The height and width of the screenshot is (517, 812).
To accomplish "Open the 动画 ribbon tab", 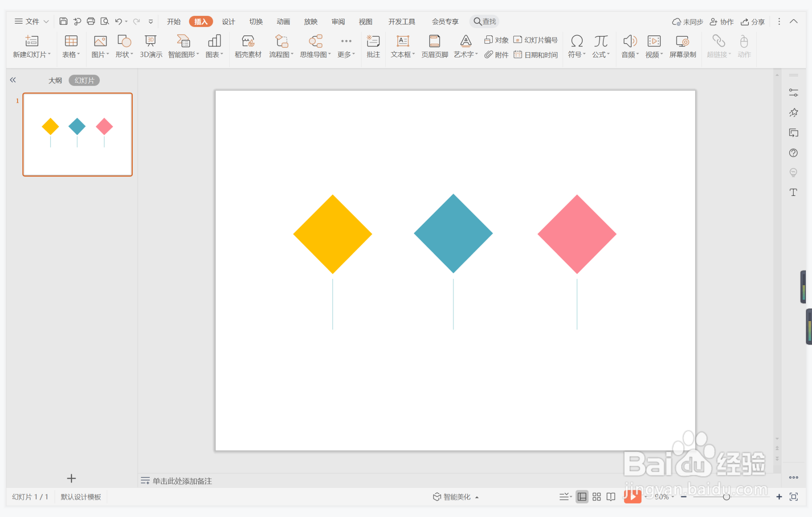I will tap(283, 22).
